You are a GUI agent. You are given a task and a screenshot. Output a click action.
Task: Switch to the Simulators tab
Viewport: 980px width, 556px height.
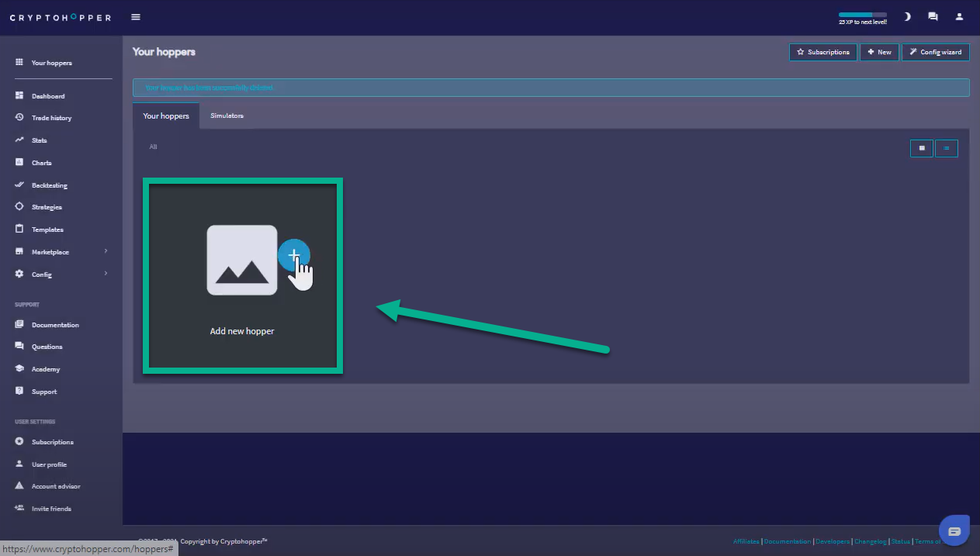click(x=227, y=116)
